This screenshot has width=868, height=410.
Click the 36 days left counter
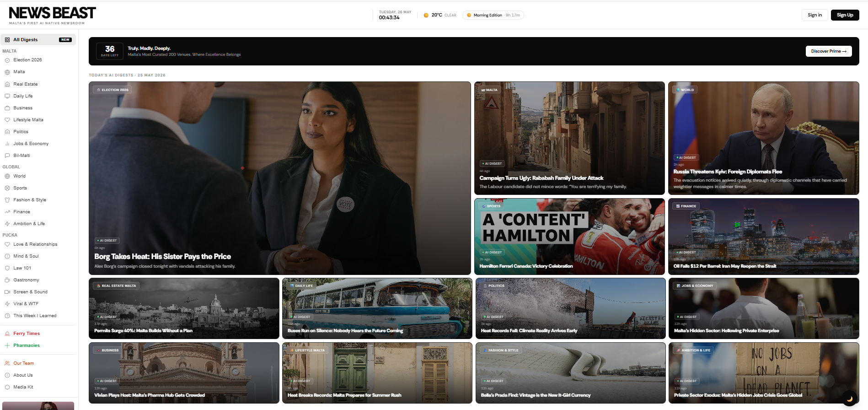(x=110, y=51)
